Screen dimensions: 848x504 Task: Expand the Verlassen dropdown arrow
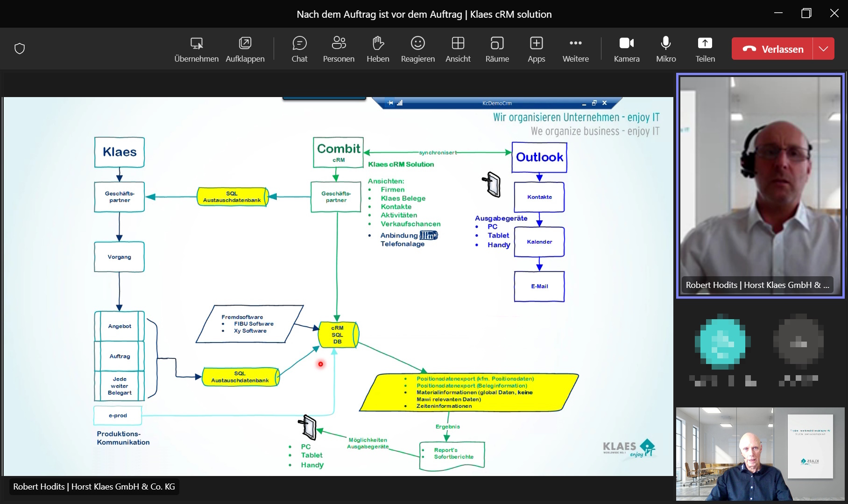[x=824, y=49]
